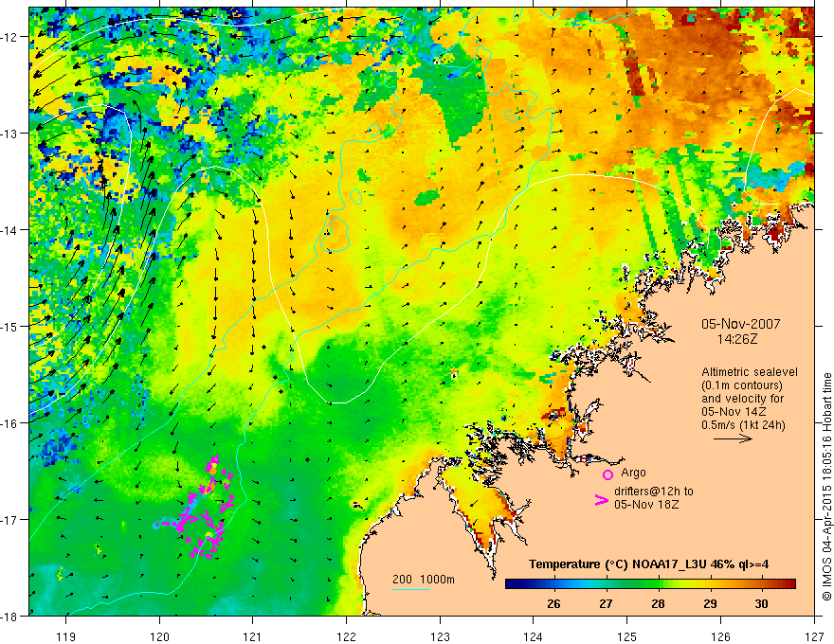Click the -15 latitude axis label

click(x=9, y=326)
